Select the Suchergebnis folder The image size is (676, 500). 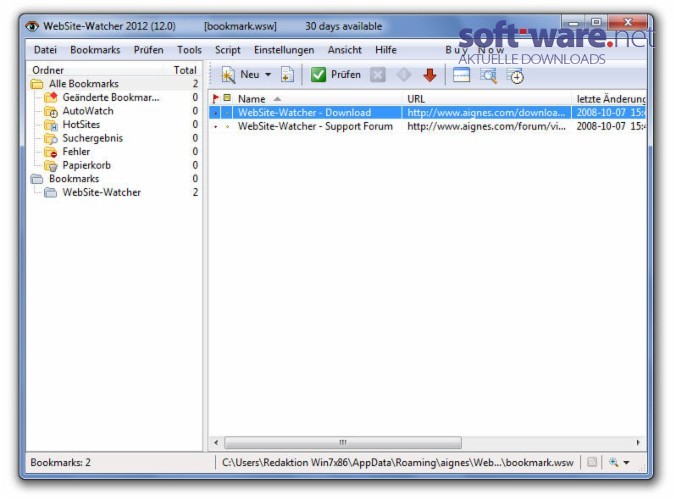click(93, 138)
